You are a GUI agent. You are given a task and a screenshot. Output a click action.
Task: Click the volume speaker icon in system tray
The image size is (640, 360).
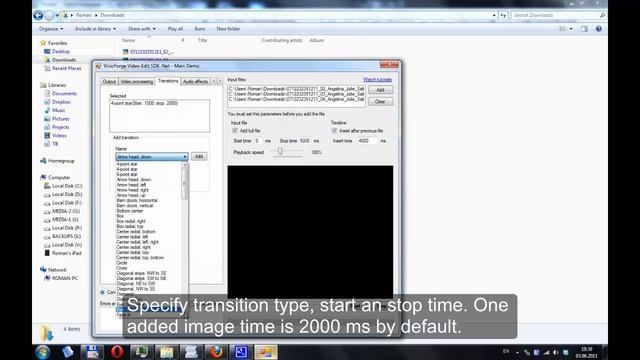[x=556, y=352]
